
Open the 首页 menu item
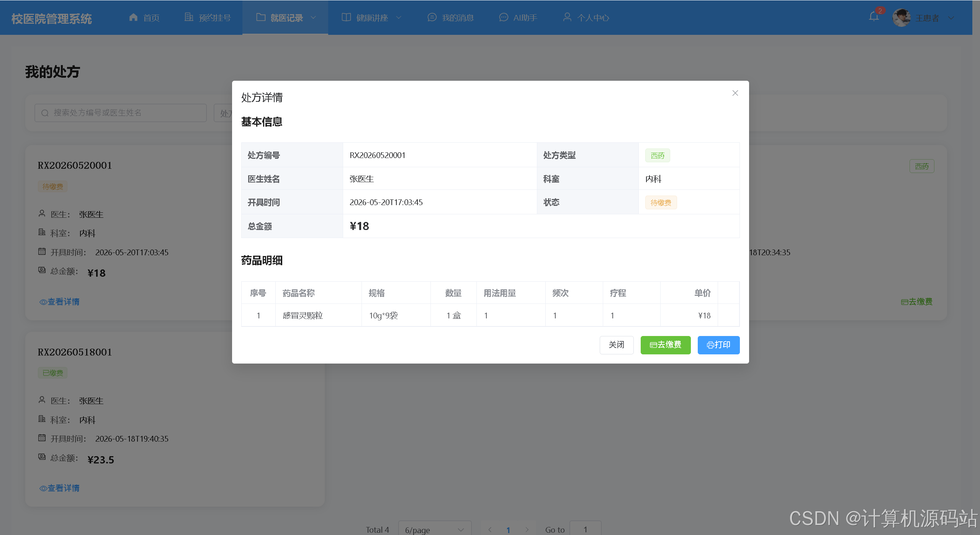click(144, 18)
